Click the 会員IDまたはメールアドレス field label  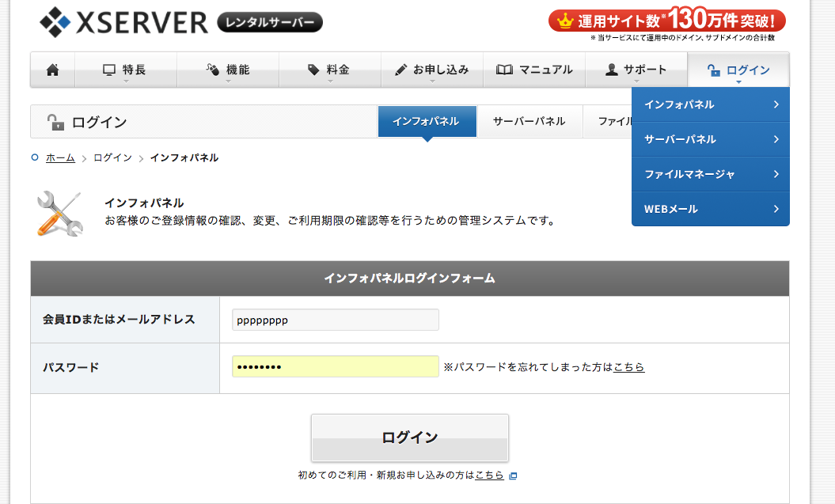coord(120,320)
